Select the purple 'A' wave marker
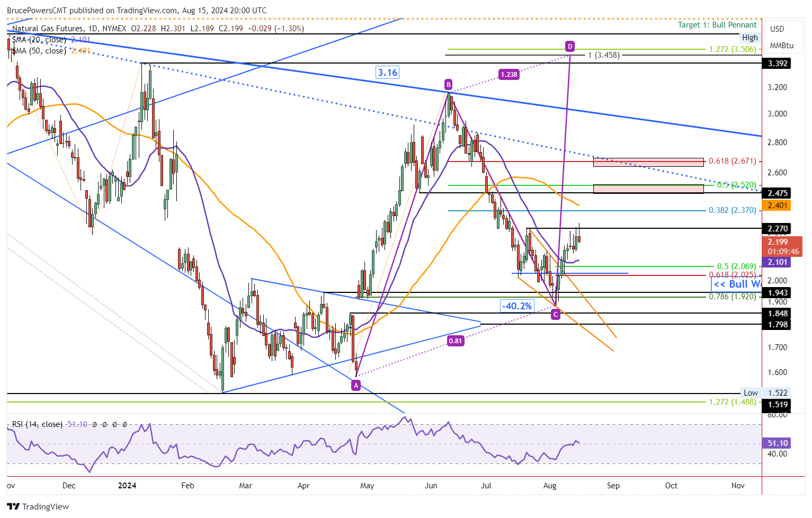The width and height of the screenshot is (812, 518). [x=356, y=386]
